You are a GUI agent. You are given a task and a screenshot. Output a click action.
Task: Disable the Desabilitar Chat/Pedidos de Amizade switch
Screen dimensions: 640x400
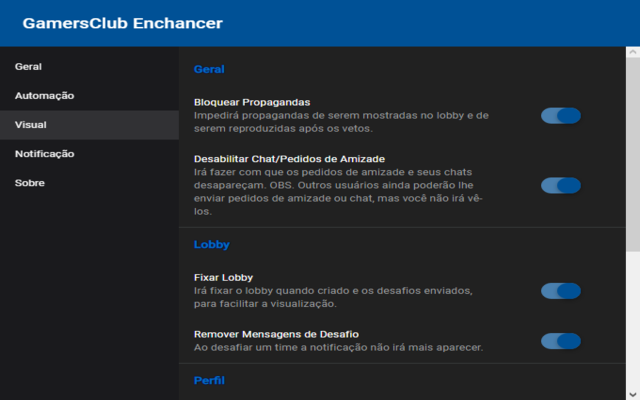coord(561,185)
